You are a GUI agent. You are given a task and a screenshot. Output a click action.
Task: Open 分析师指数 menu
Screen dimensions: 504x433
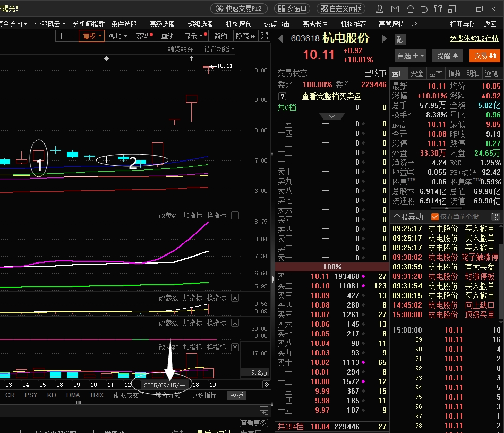(x=89, y=24)
